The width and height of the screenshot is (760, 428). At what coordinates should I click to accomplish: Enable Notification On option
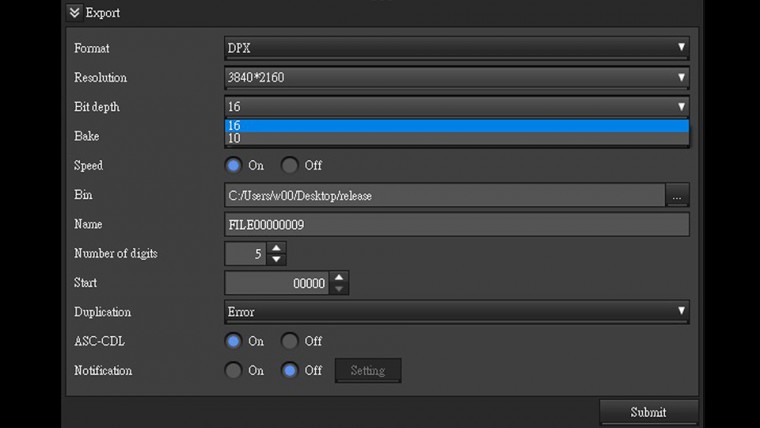coord(234,370)
